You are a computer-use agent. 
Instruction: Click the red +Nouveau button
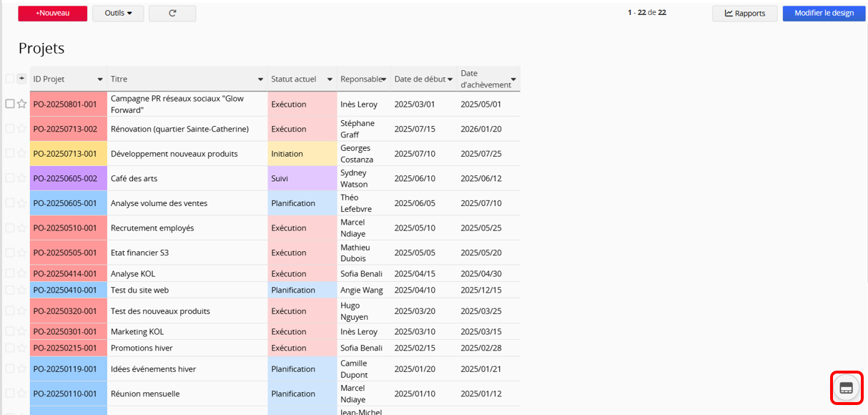[53, 13]
